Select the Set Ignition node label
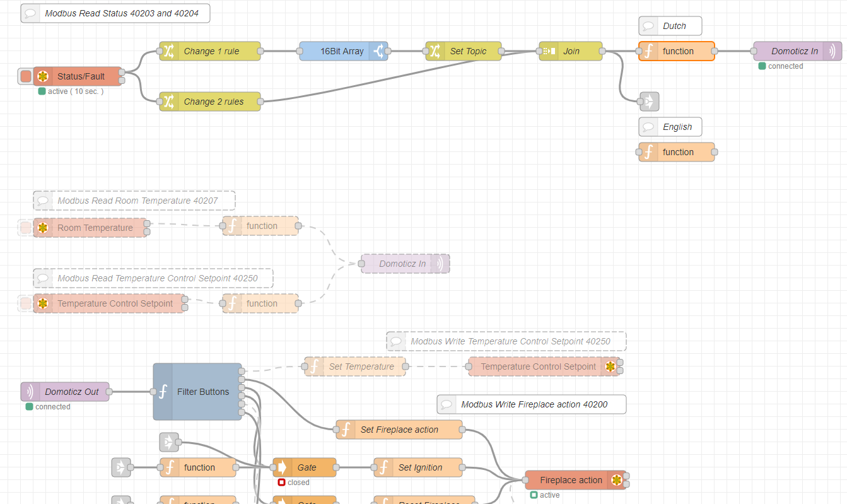 pos(420,467)
